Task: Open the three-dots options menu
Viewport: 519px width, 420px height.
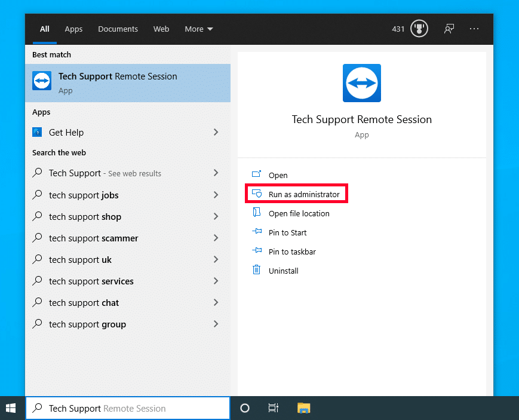Action: (x=474, y=29)
